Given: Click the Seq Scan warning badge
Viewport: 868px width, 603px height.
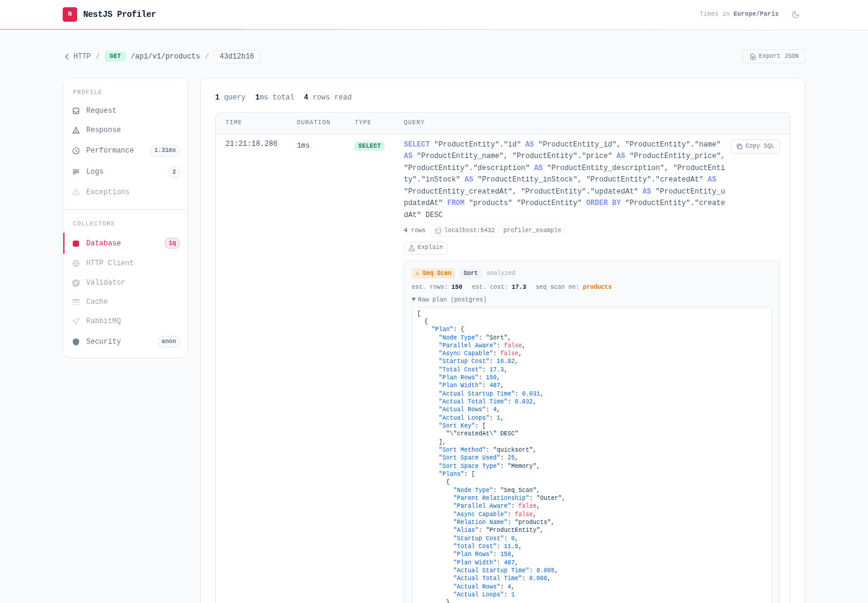Looking at the screenshot, I should point(433,274).
